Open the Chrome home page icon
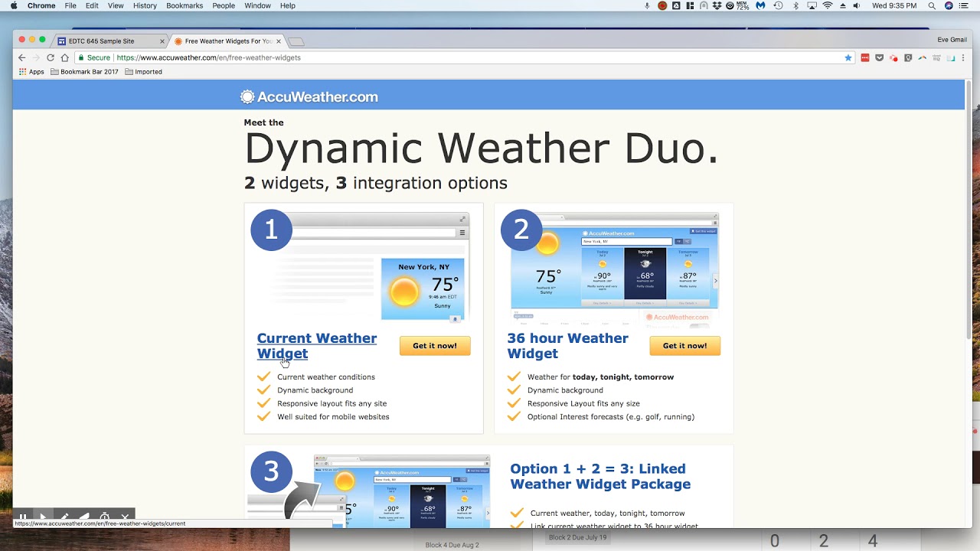 65,57
